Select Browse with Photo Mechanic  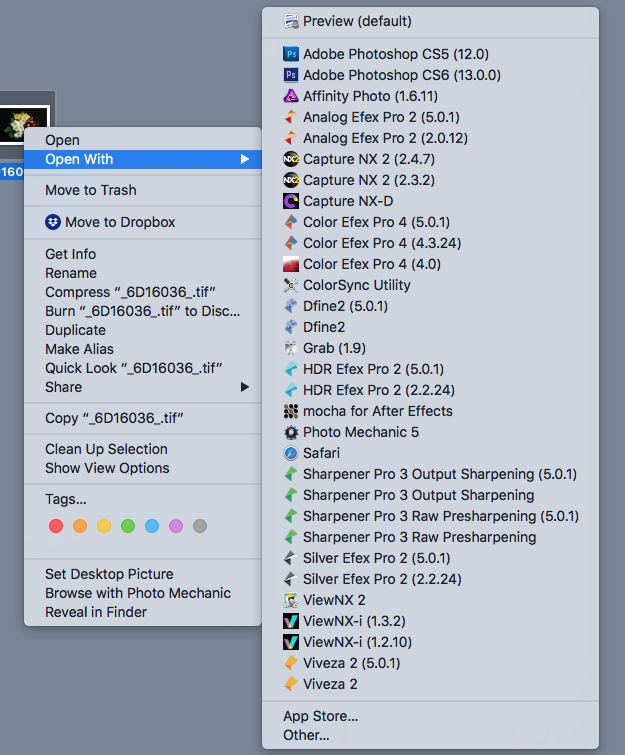point(143,593)
